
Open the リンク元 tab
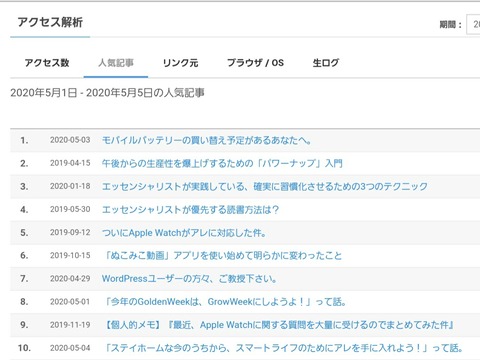point(180,63)
